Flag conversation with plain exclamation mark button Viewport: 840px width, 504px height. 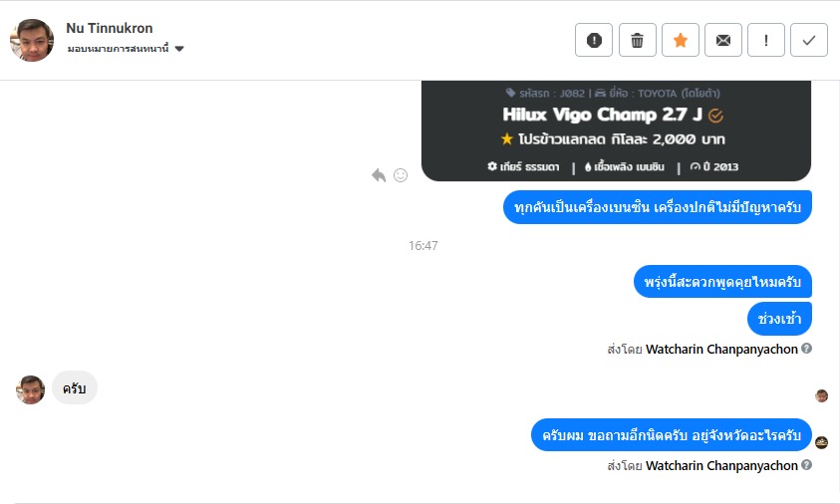coord(766,40)
